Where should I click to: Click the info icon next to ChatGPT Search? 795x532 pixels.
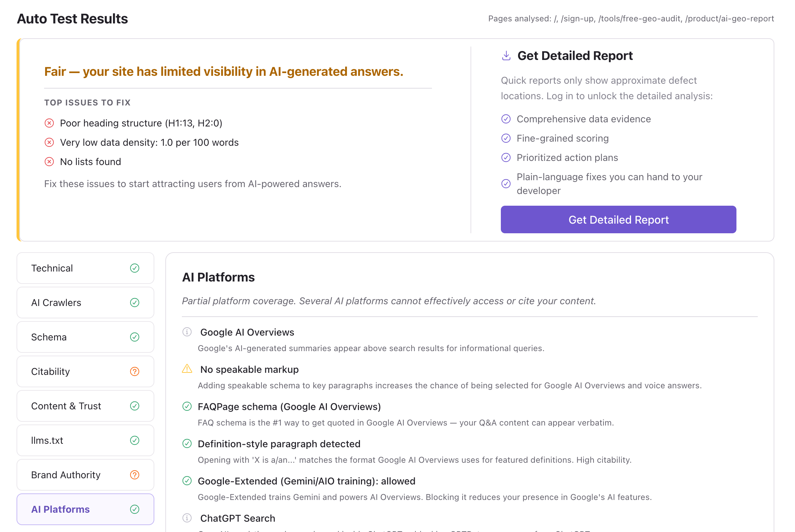click(x=187, y=518)
